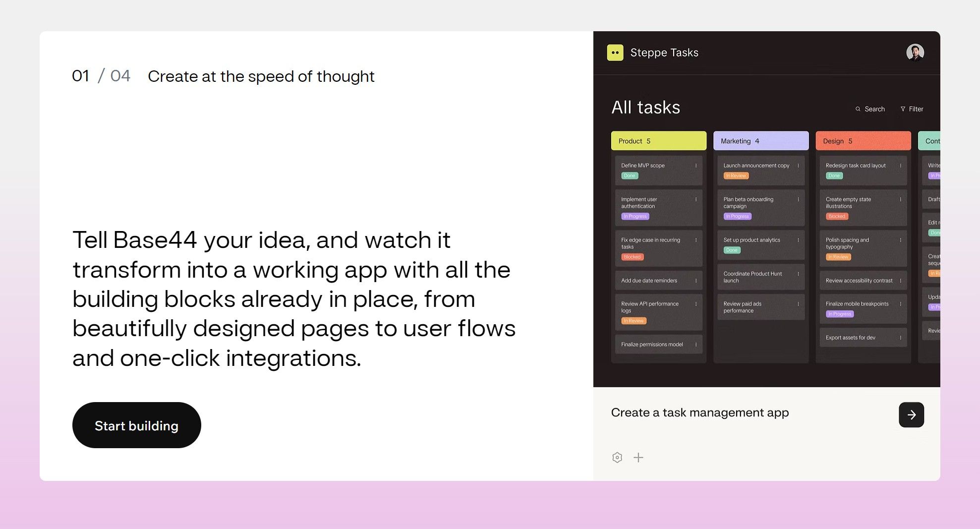Click the Search magnifier icon
The width and height of the screenshot is (980, 529).
click(858, 109)
